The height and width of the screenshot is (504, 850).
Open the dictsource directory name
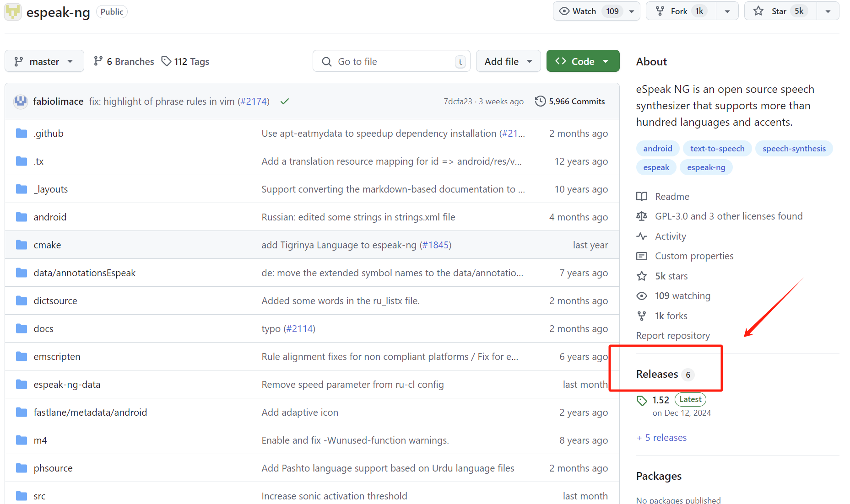[x=55, y=300]
